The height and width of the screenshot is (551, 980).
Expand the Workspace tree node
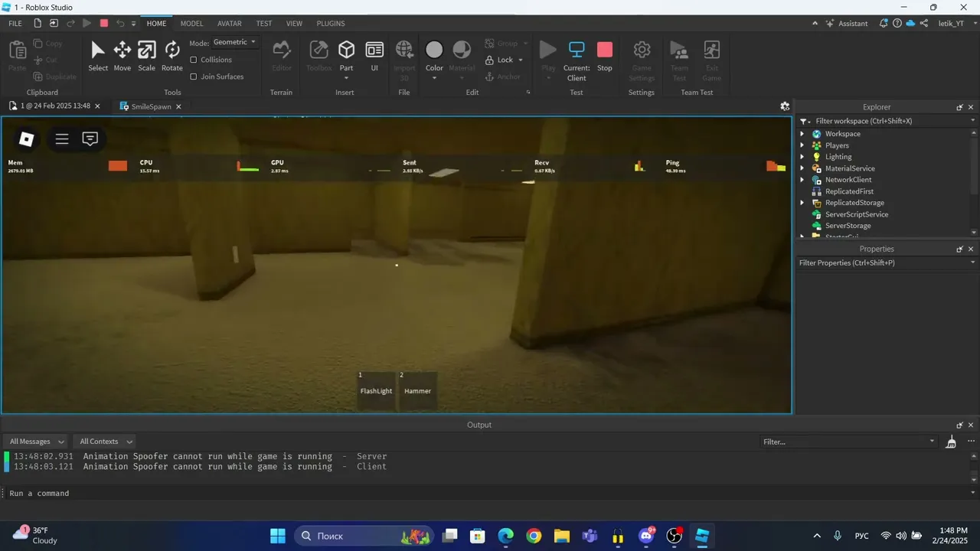coord(802,134)
